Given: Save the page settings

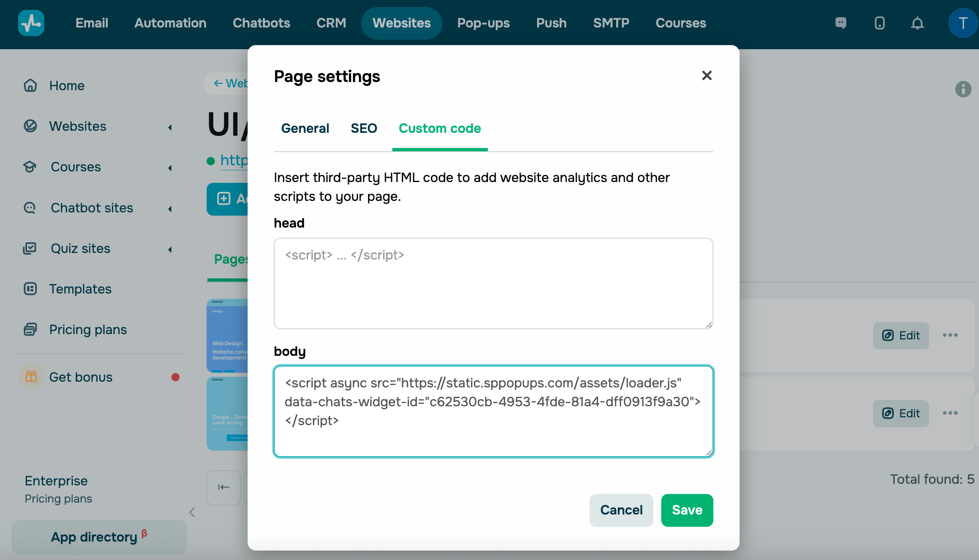Looking at the screenshot, I should [687, 510].
